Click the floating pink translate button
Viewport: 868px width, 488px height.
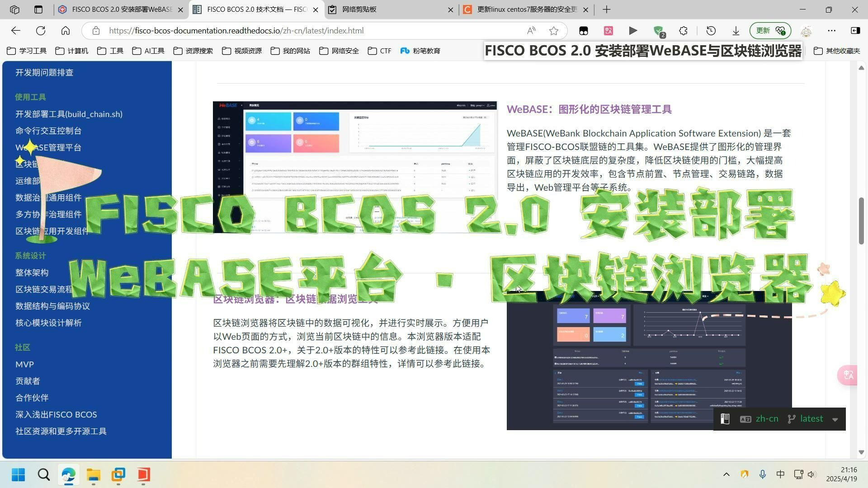848,375
